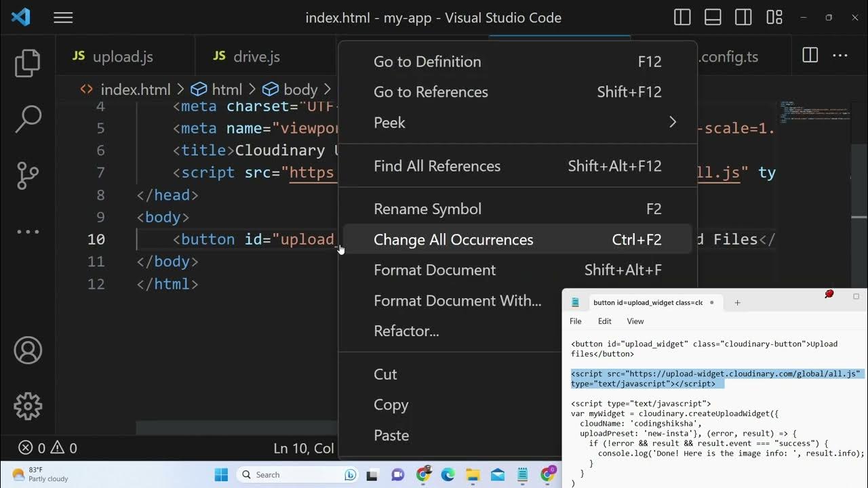The height and width of the screenshot is (488, 868).
Task: Open the Notepad Edit menu
Action: 604,321
